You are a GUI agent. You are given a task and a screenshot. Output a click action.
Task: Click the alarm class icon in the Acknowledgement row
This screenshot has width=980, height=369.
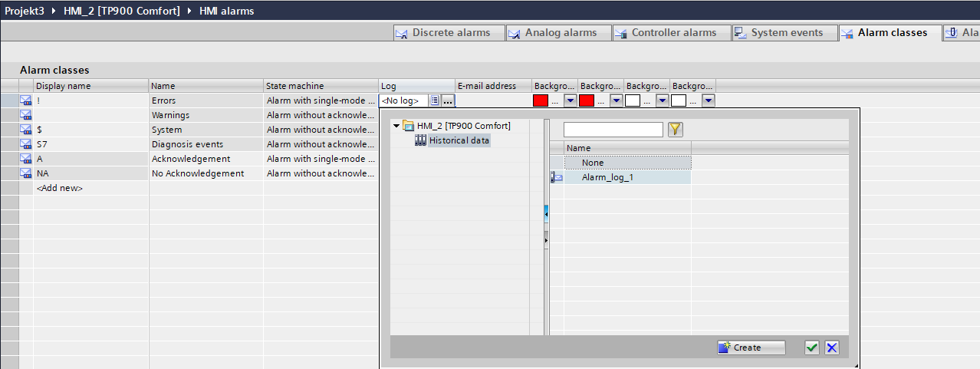(x=25, y=159)
